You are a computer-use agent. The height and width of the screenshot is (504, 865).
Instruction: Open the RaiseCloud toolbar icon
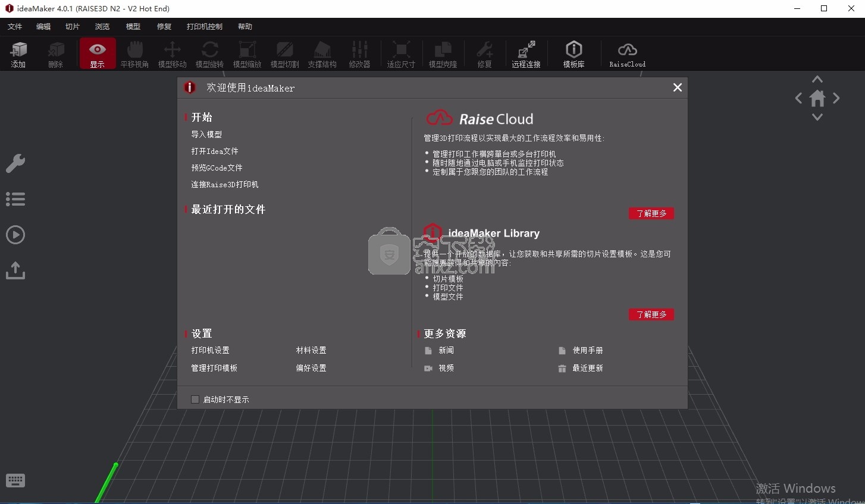pyautogui.click(x=628, y=54)
